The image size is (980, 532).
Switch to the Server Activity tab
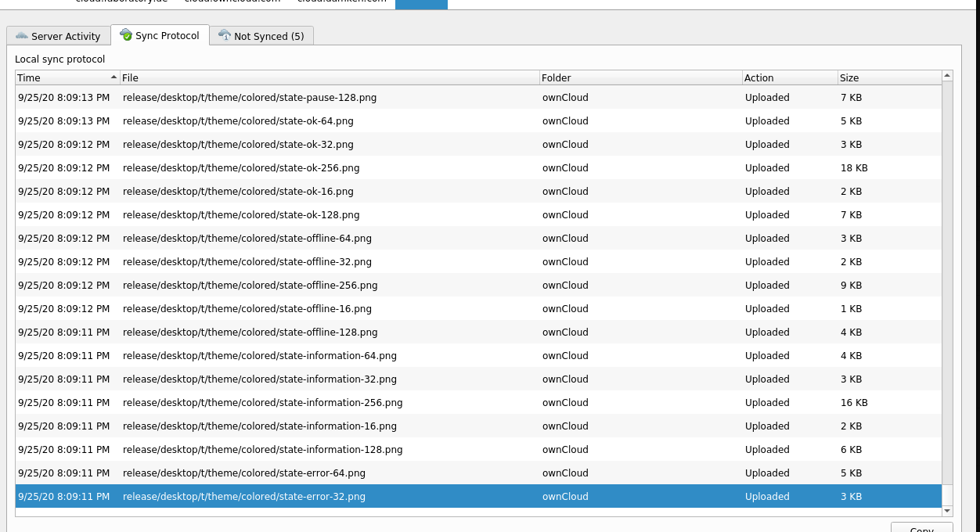point(59,35)
